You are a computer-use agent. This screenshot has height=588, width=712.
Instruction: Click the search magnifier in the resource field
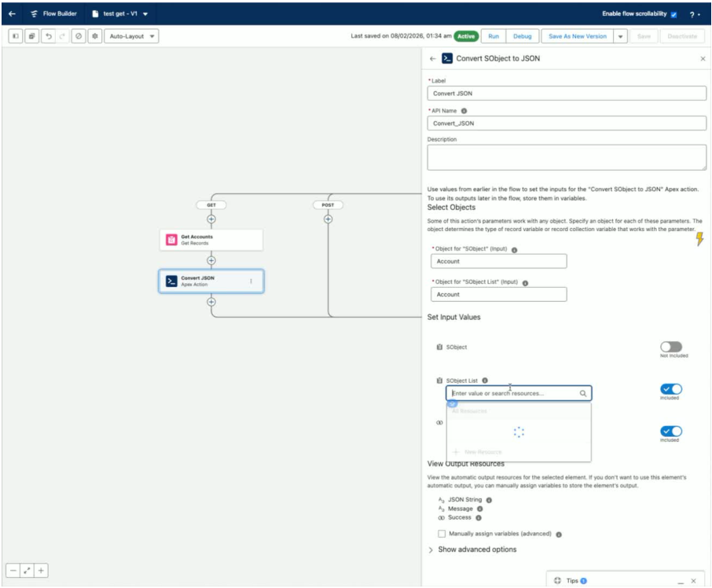click(583, 393)
